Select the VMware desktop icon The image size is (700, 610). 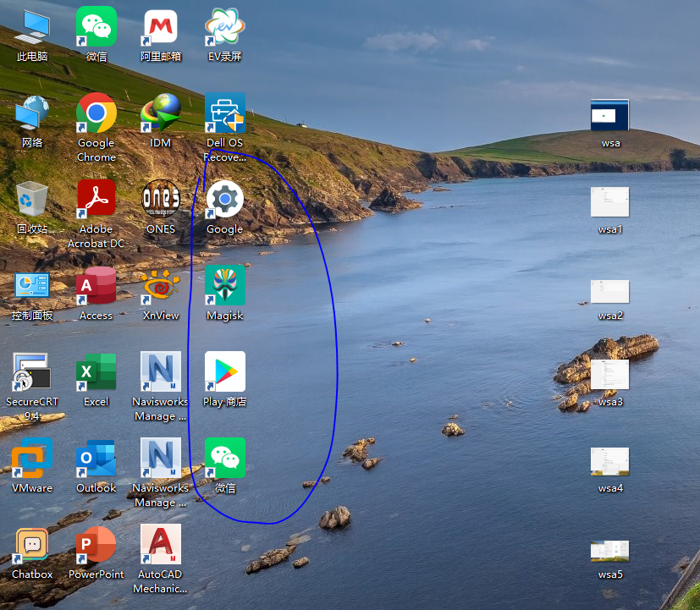coord(32,459)
